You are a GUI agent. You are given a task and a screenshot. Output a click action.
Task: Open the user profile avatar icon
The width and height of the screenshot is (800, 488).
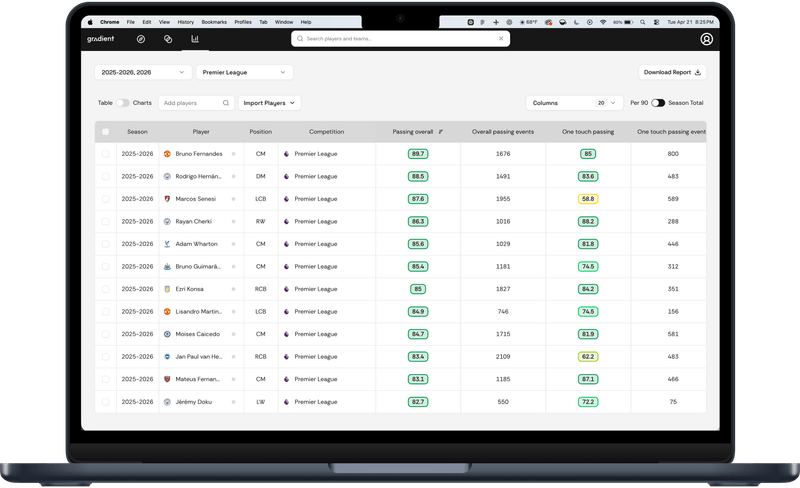pos(707,39)
